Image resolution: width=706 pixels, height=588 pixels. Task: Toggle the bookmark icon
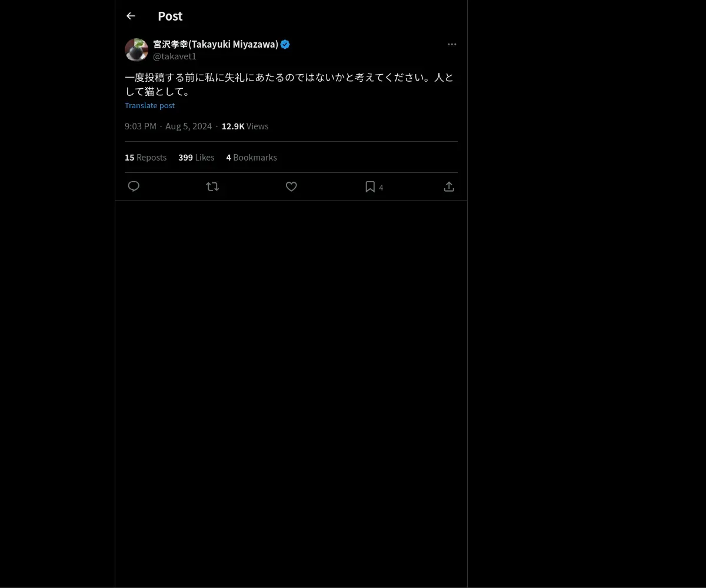[x=370, y=186]
